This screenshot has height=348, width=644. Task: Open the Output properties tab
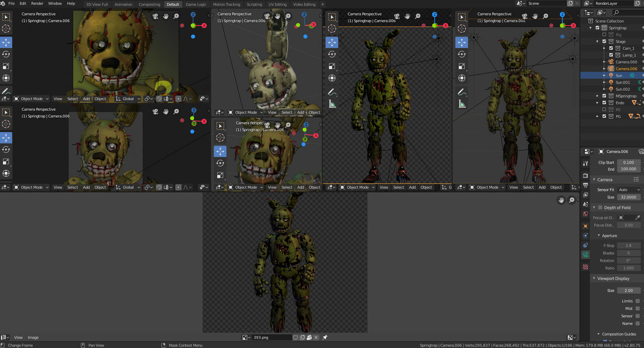[585, 185]
